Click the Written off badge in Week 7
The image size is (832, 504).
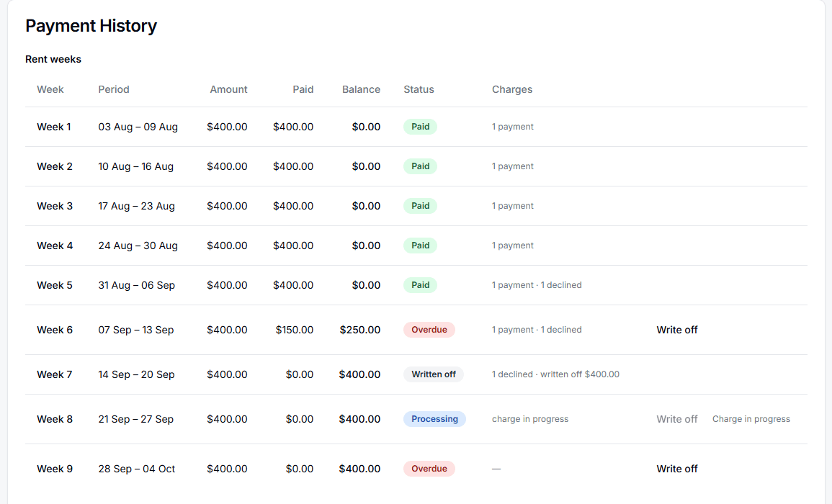433,374
